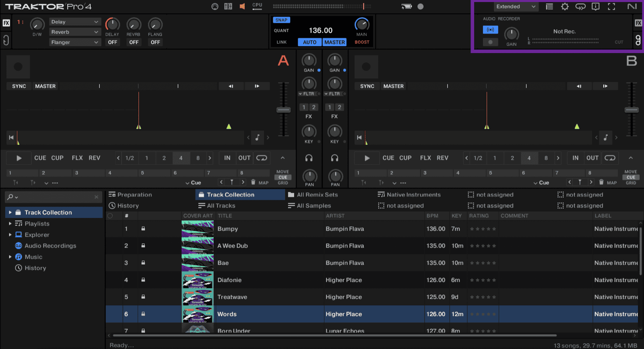644x349 pixels.
Task: Adjust the Deck A volume fader handle
Action: click(283, 110)
